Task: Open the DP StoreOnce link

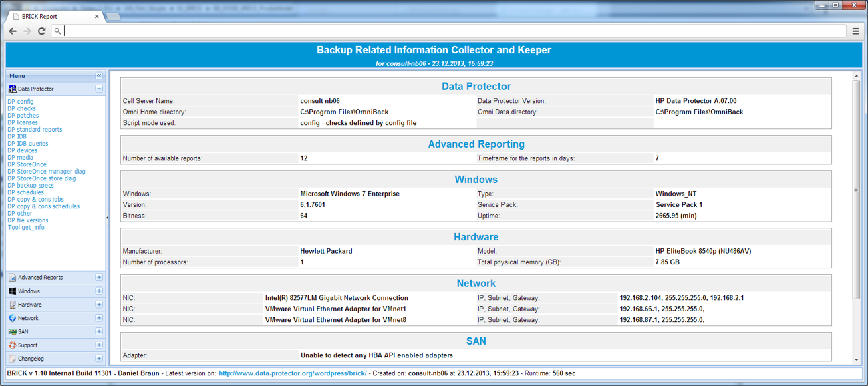Action: click(27, 164)
